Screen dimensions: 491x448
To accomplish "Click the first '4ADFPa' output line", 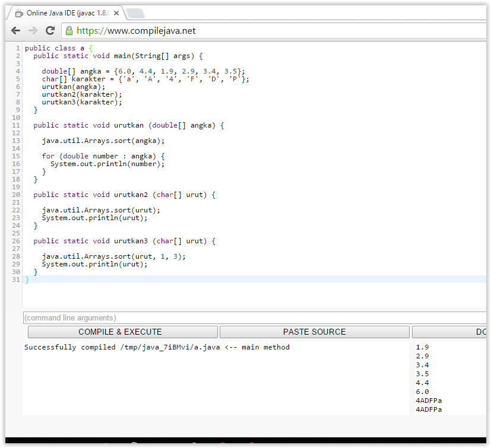I will point(429,401).
